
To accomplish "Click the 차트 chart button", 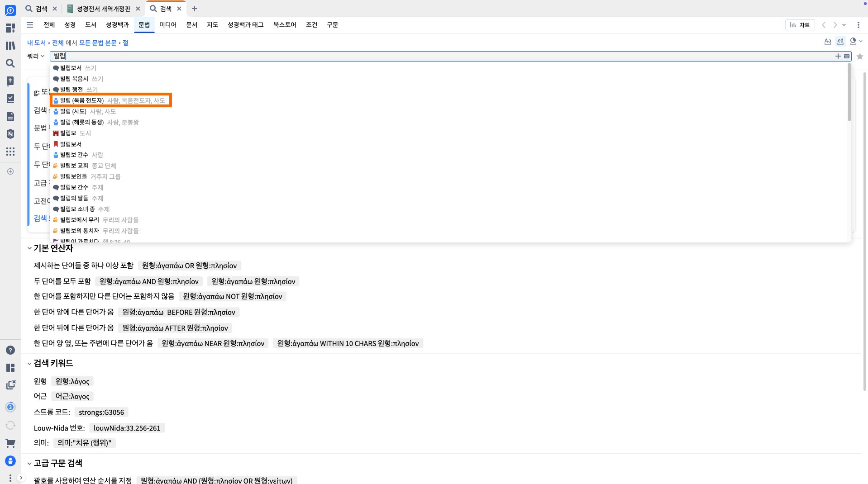I will 800,25.
